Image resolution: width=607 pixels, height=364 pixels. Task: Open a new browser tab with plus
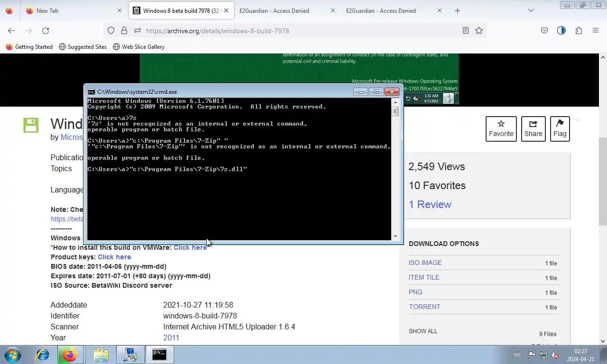457,10
